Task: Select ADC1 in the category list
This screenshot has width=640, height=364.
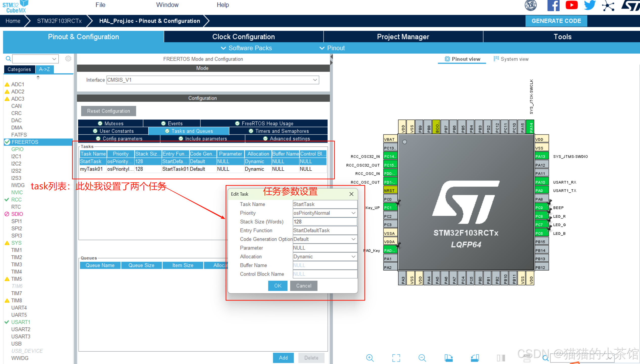Action: (18, 84)
